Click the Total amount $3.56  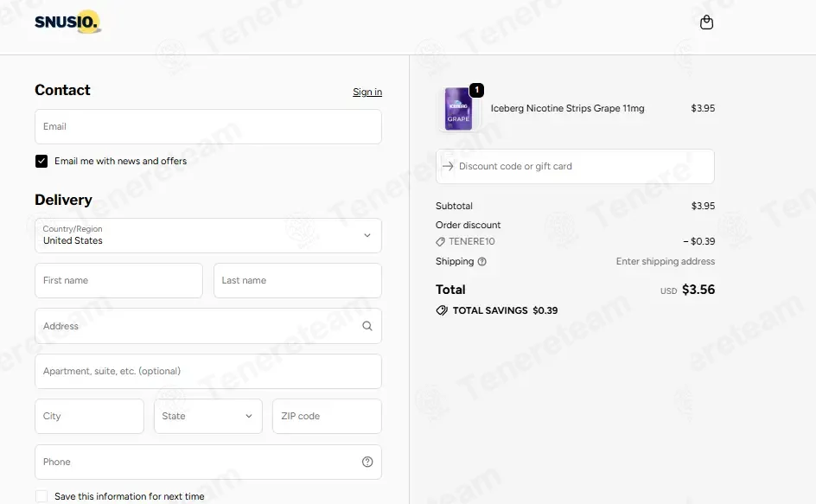pyautogui.click(x=698, y=290)
